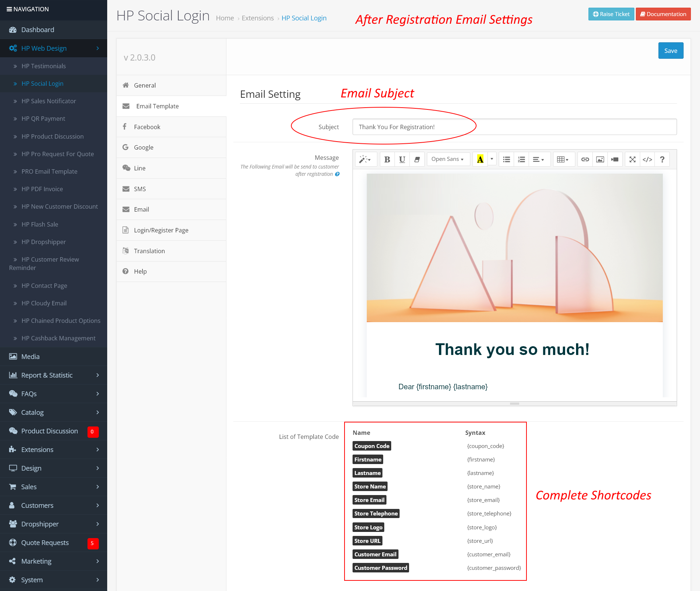This screenshot has height=591, width=700.
Task: Open editor help question mark icon
Action: click(x=662, y=159)
